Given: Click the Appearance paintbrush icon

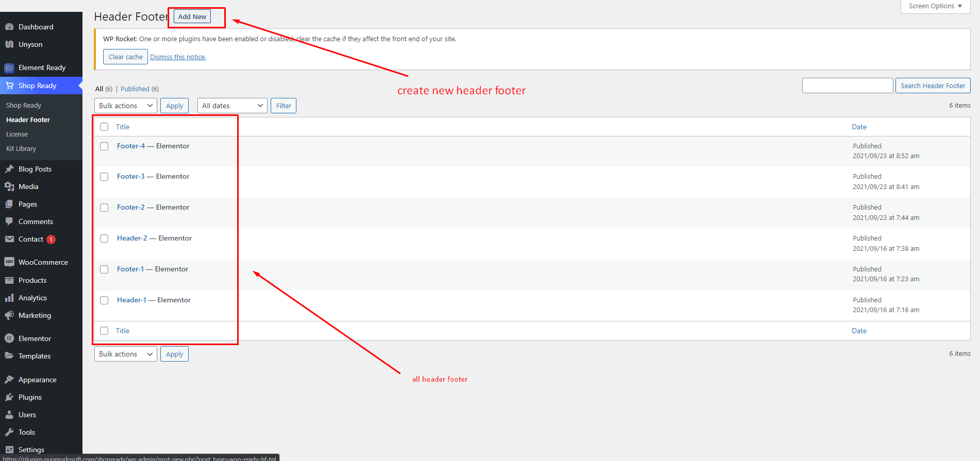Looking at the screenshot, I should [9, 380].
